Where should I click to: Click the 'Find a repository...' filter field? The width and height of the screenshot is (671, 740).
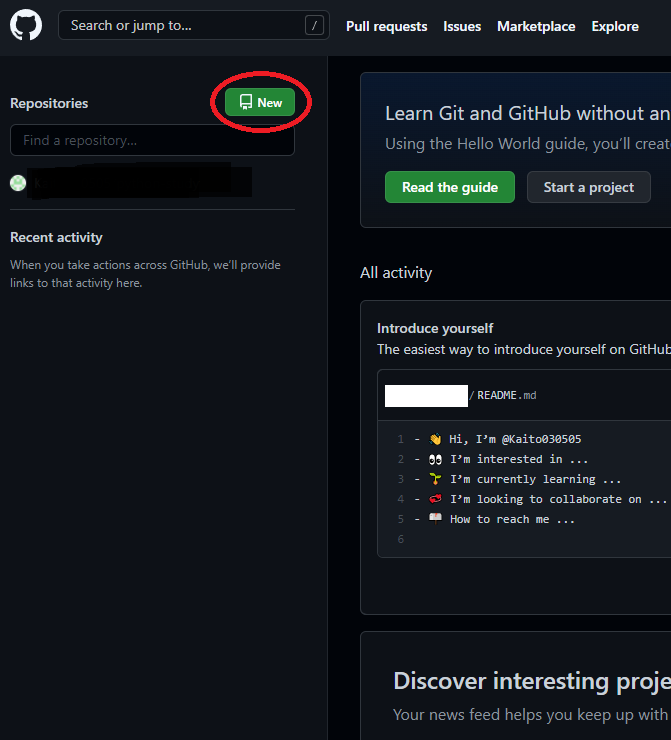point(152,140)
